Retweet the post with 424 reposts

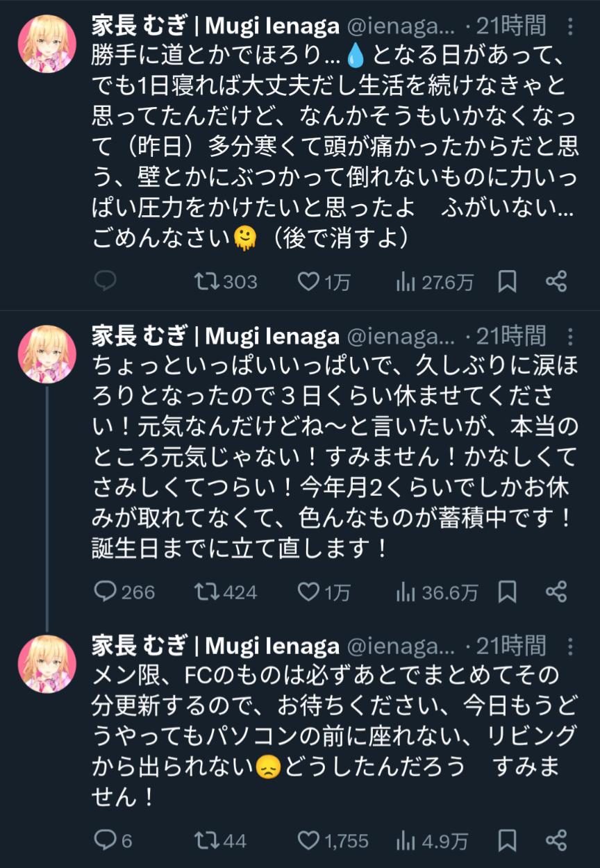[x=205, y=592]
